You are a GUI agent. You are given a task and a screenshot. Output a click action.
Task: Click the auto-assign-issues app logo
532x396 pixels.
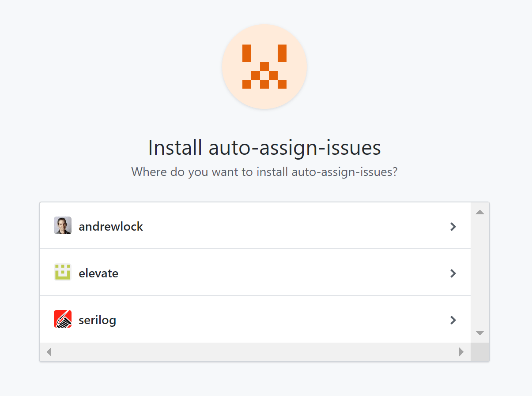(x=264, y=67)
